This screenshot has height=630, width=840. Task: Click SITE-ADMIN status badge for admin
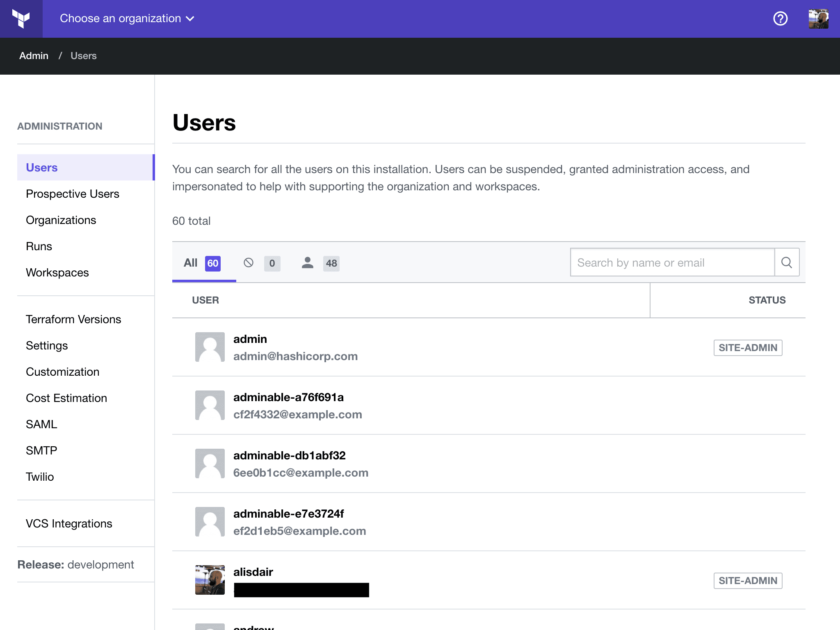coord(748,347)
